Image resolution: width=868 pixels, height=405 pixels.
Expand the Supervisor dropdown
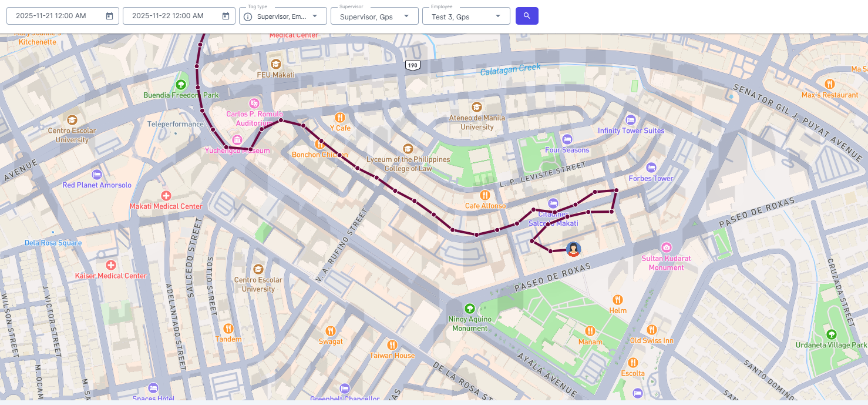point(406,16)
